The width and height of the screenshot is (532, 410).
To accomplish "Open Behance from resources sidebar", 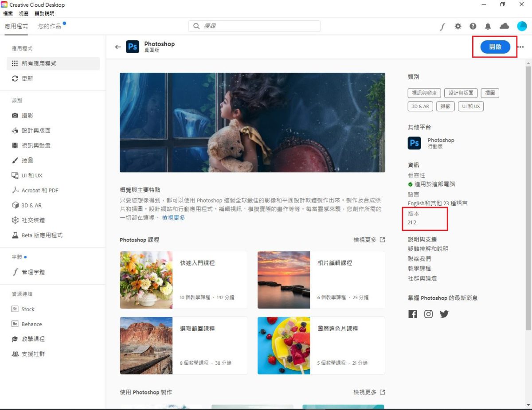I will pos(32,324).
